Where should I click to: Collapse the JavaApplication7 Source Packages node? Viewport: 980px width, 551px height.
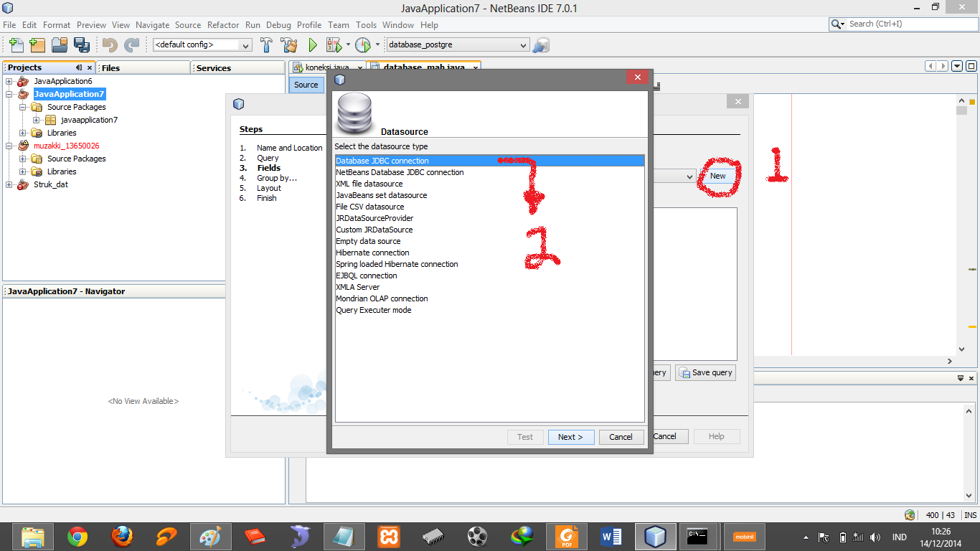coord(23,107)
